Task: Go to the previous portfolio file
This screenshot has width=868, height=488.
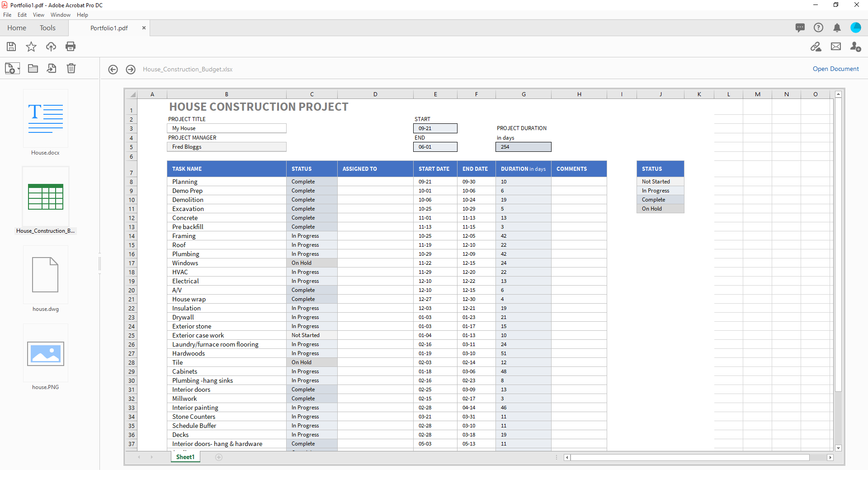Action: tap(113, 70)
